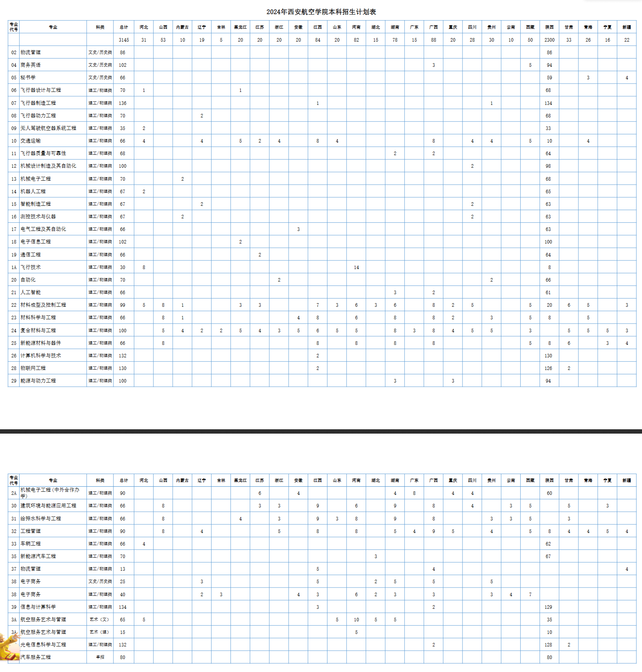Select major name 机器人工程
Screen dimensions: 642x672
33,192
